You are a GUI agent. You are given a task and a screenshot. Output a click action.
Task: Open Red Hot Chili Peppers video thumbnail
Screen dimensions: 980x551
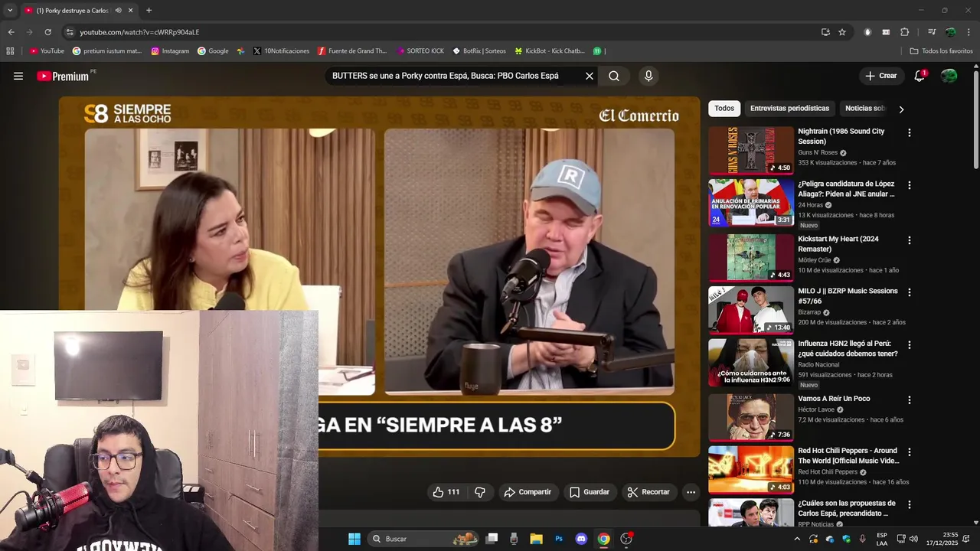pyautogui.click(x=751, y=470)
